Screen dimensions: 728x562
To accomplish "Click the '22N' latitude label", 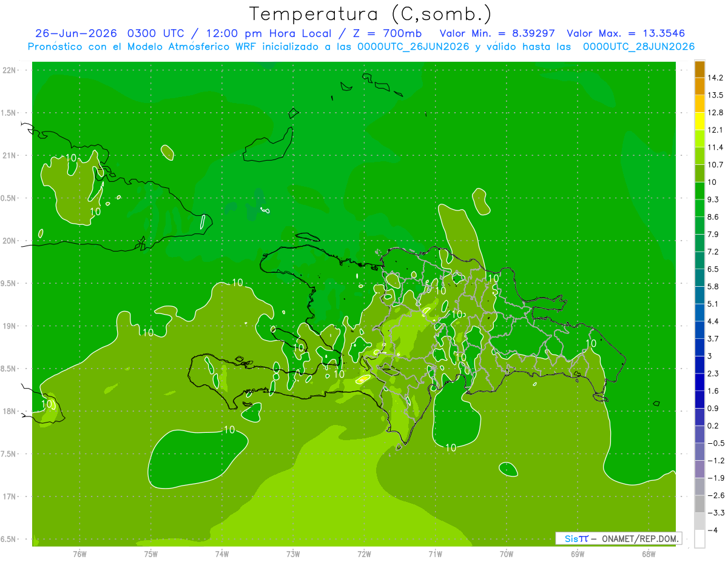I will point(8,70).
